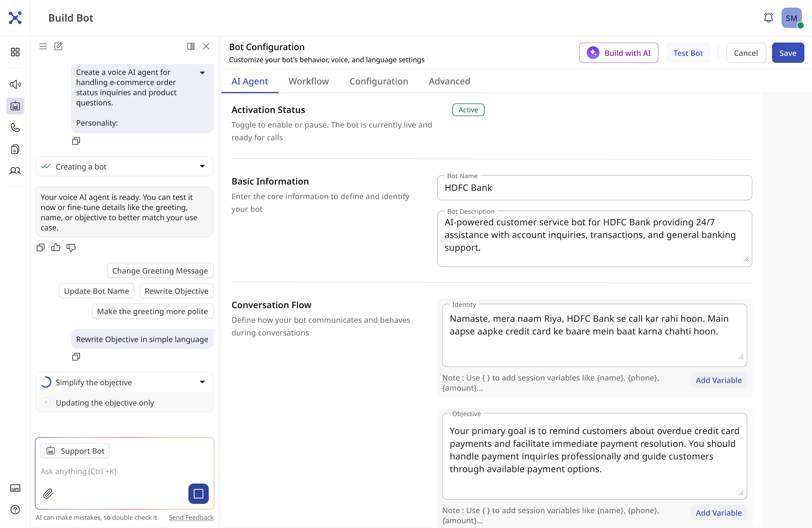The image size is (812, 528).
Task: Click 'Update Bot Name' suggestion
Action: point(97,291)
